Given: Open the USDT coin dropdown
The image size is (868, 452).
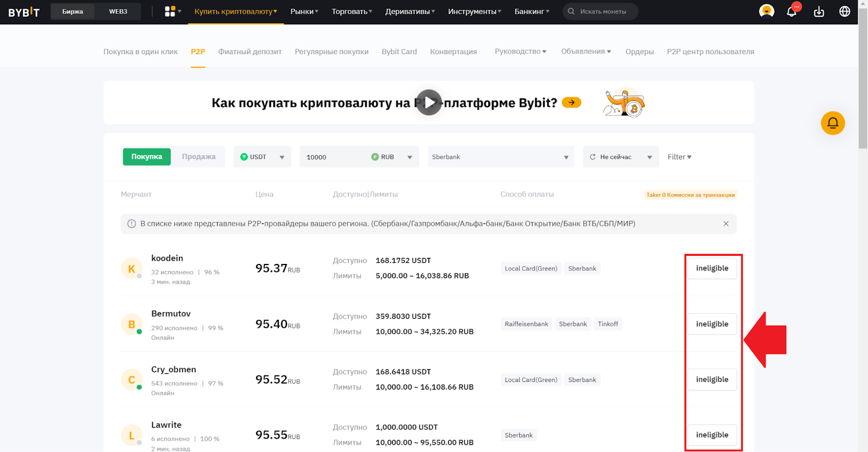Looking at the screenshot, I should point(263,157).
